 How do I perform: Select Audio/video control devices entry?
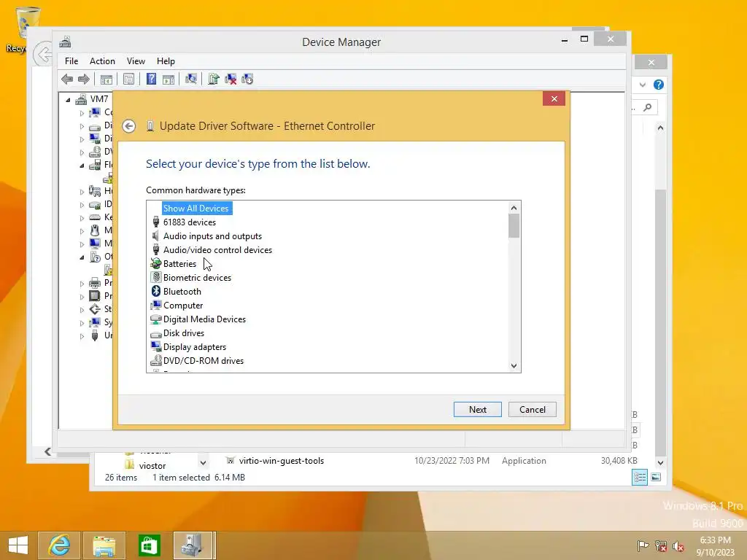tap(217, 250)
